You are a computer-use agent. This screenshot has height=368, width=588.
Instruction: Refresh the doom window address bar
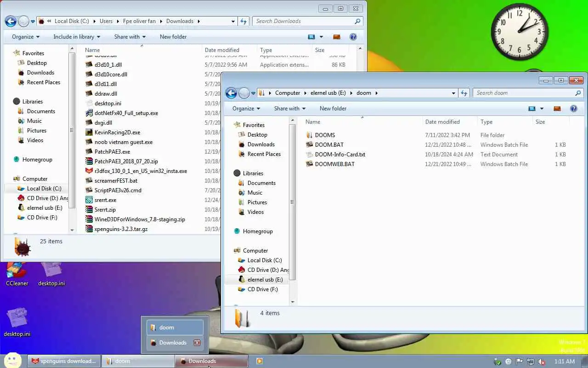(x=464, y=93)
